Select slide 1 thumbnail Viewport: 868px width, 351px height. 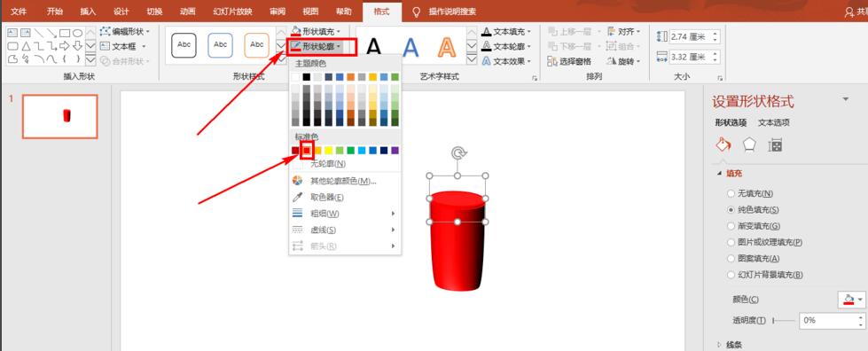tap(59, 116)
